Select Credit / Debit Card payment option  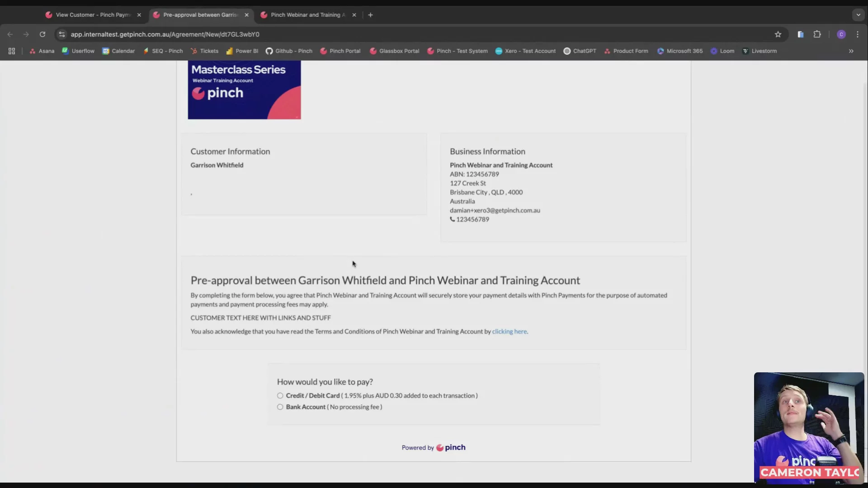[x=280, y=395]
